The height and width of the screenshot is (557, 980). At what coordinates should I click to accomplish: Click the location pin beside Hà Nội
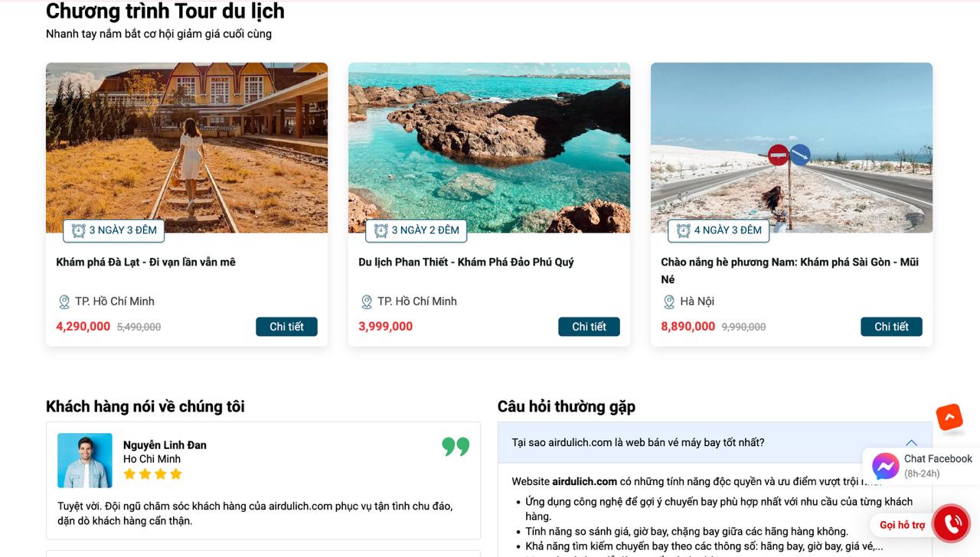[669, 302]
